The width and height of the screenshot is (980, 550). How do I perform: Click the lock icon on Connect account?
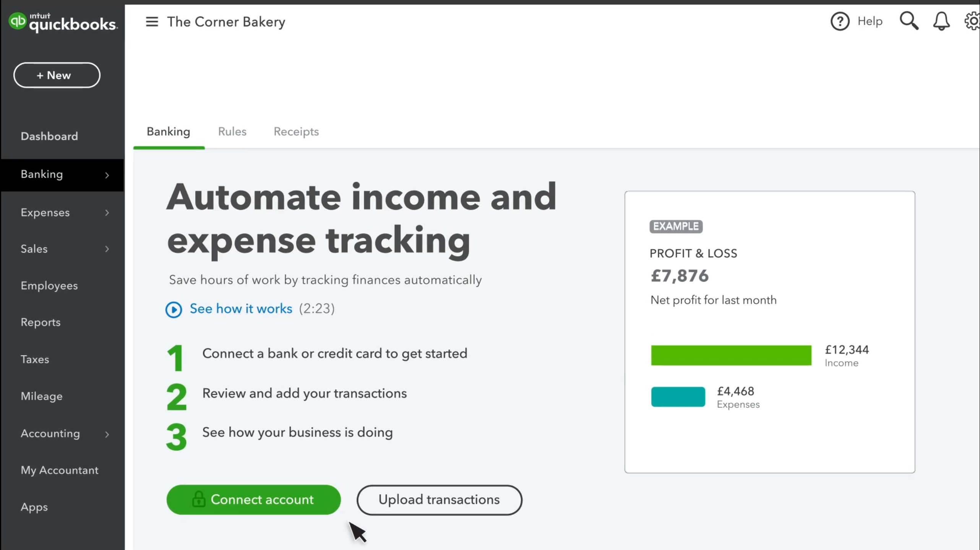pos(199,499)
